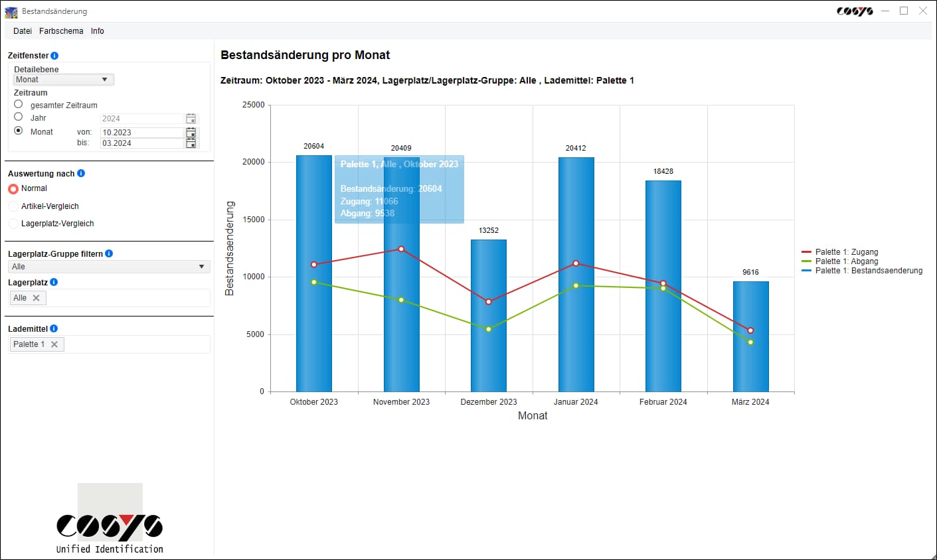Screen dimensions: 937x560
Task: Click the 9616 bar value label
Action: [750, 273]
